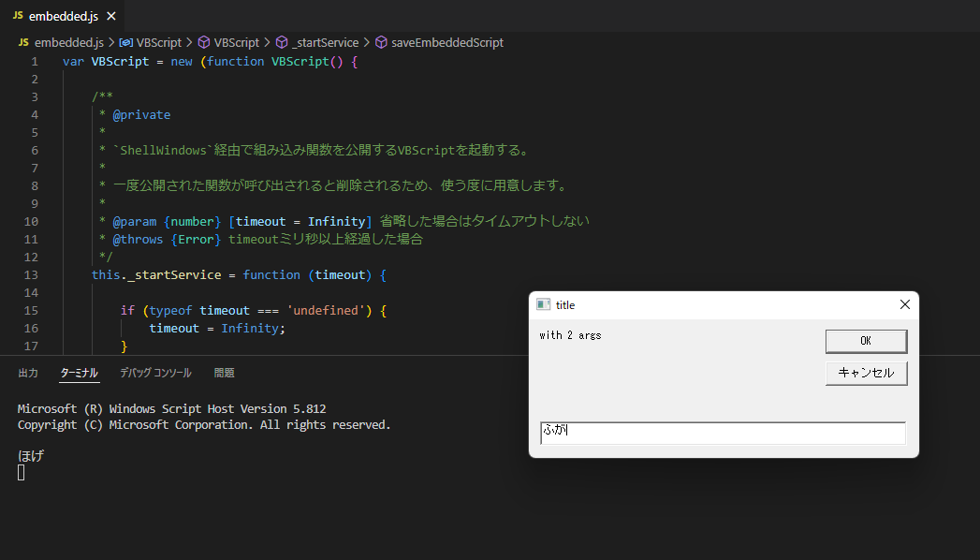Click the application icon in the title dialog bar

543,303
